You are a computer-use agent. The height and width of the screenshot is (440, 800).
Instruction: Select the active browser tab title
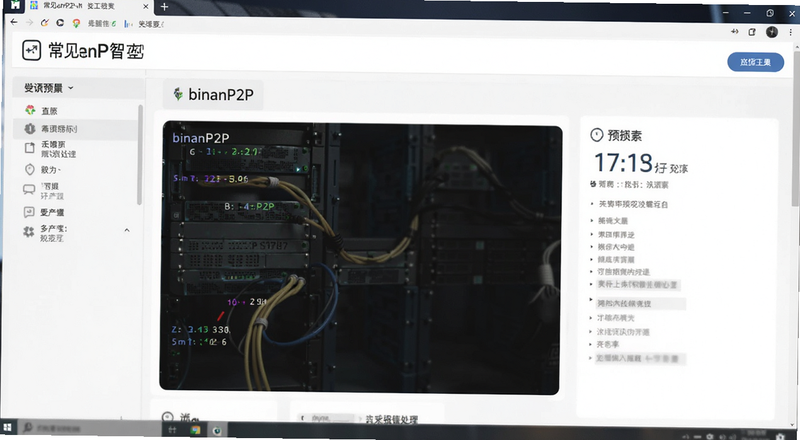pyautogui.click(x=79, y=6)
